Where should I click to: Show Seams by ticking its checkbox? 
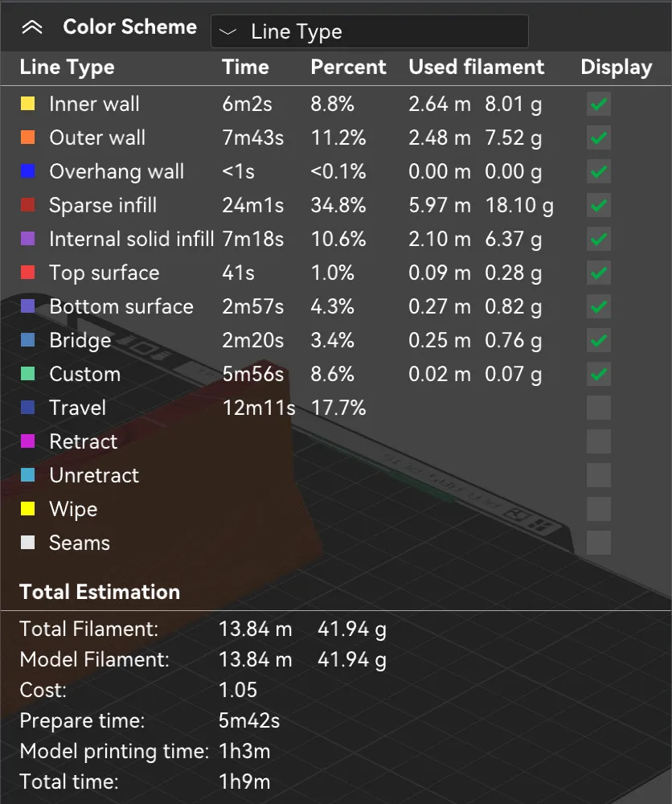click(x=599, y=543)
